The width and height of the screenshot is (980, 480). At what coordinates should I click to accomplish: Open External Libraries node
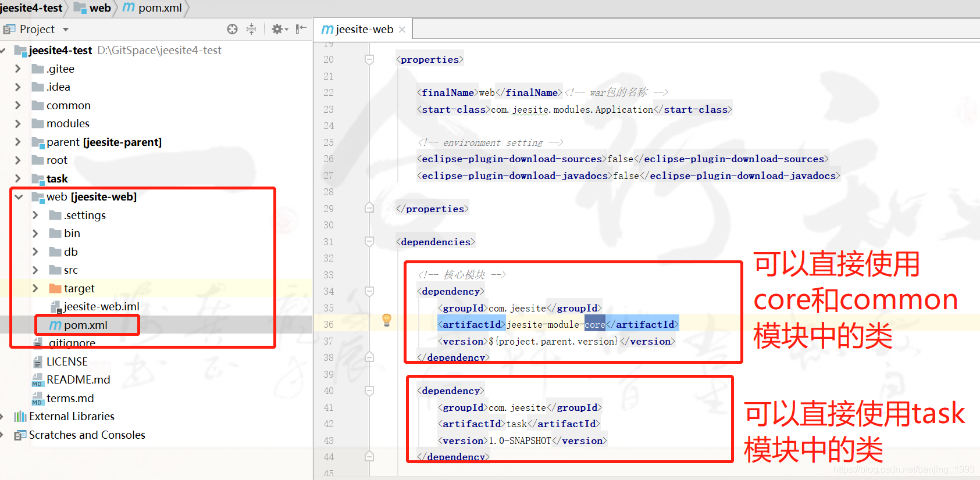[x=72, y=416]
